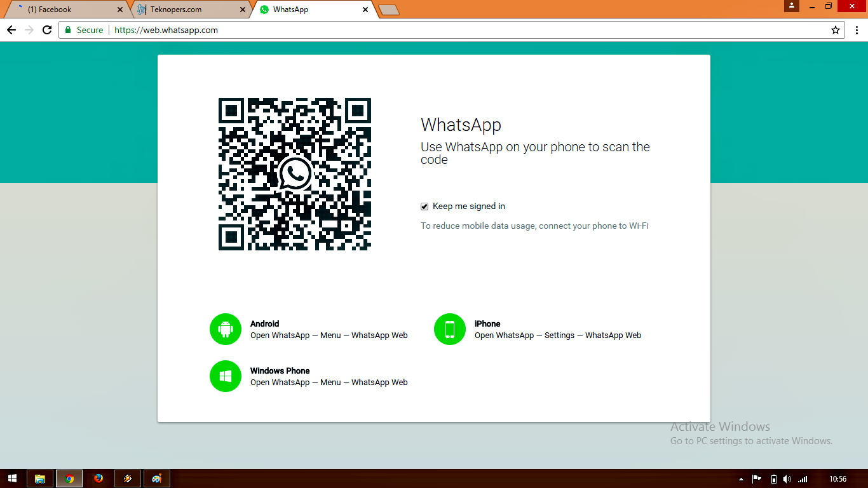
Task: Show hidden system tray icons
Action: coord(741,479)
